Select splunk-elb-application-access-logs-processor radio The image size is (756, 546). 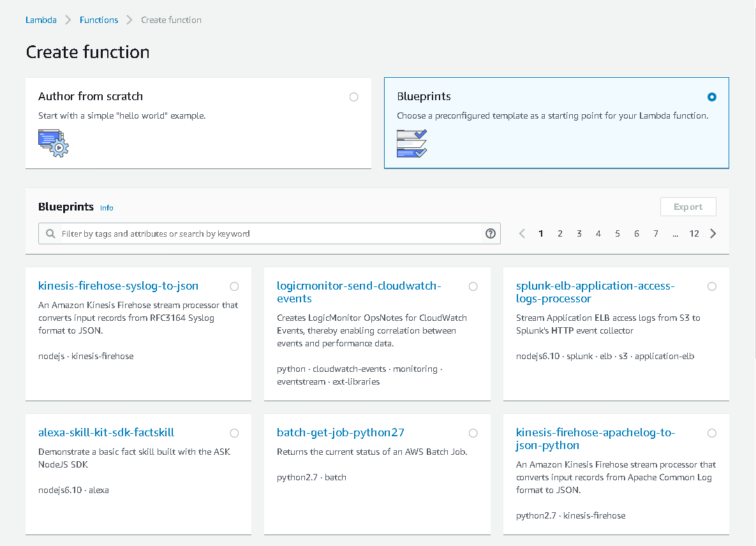point(711,286)
